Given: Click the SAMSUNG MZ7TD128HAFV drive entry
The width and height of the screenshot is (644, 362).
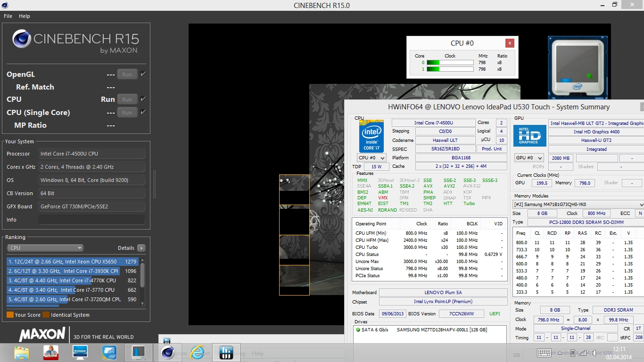Looking at the screenshot, I should pos(442,329).
